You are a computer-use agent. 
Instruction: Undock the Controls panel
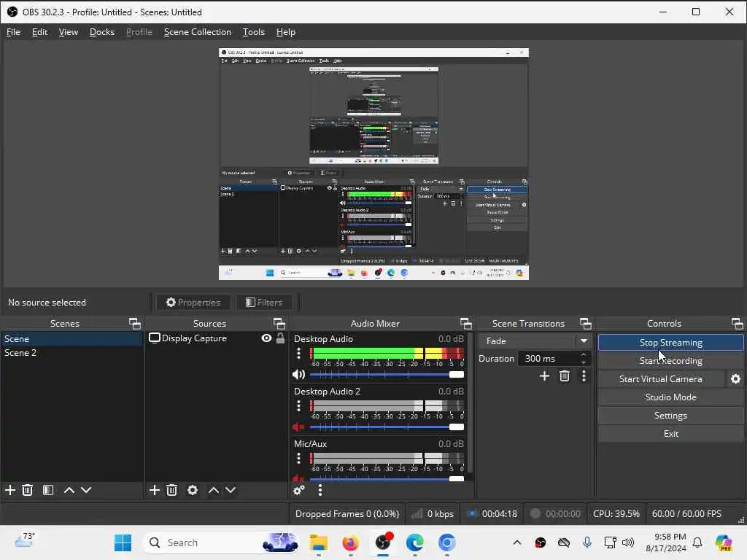pos(737,324)
